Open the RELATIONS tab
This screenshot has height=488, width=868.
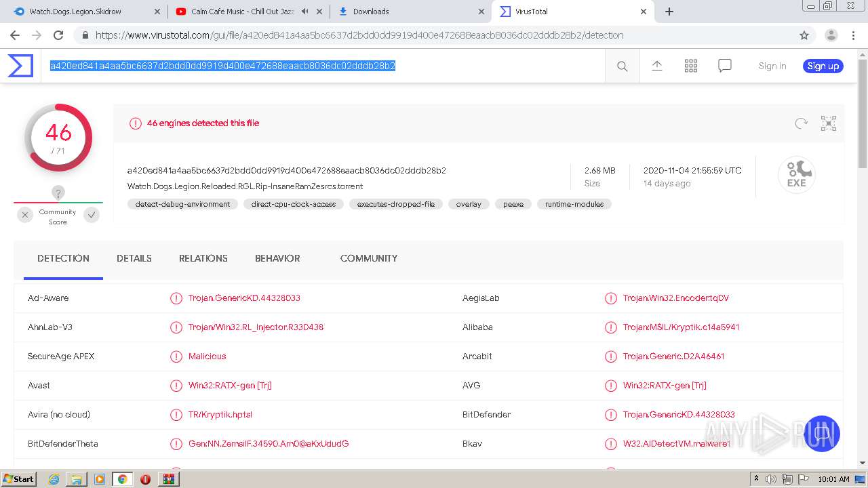(x=203, y=258)
